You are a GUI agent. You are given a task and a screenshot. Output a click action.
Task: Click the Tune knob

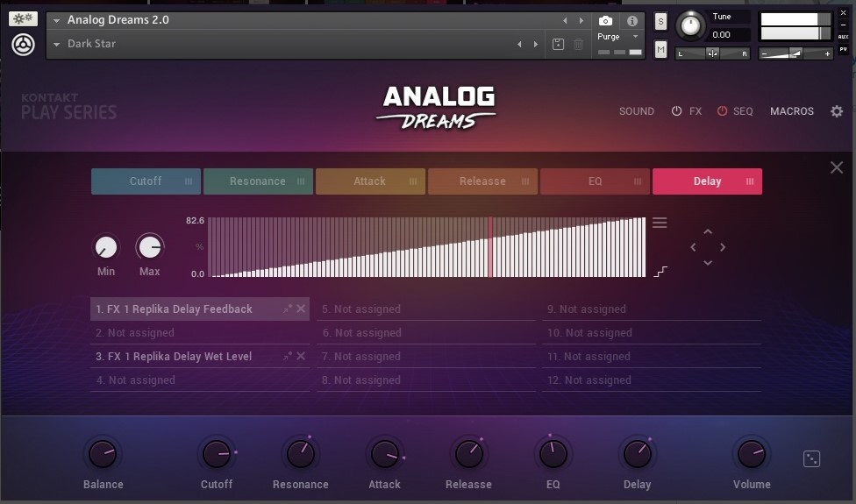690,25
